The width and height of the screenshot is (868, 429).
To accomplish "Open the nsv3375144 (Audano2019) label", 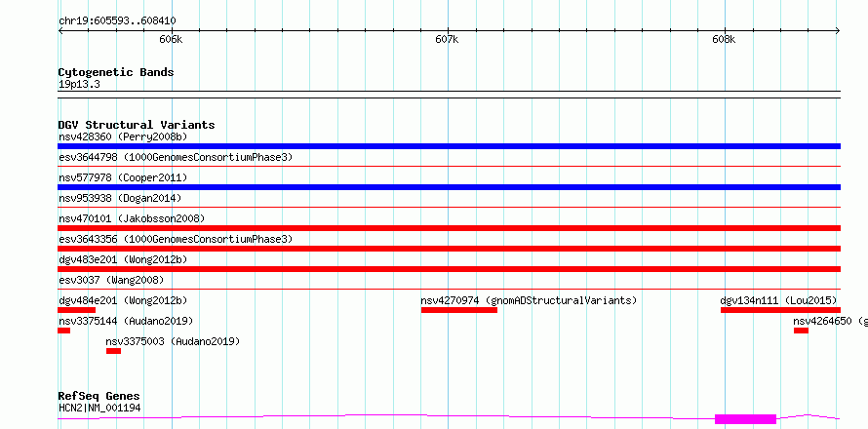I will click(x=126, y=321).
